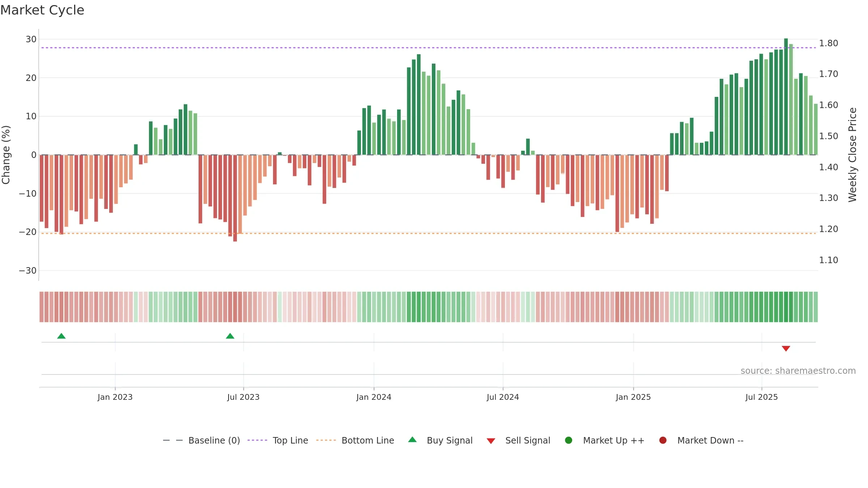This screenshot has width=868, height=488.
Task: Click the orange dotted Bottom Line legend swatch
Action: click(x=326, y=440)
